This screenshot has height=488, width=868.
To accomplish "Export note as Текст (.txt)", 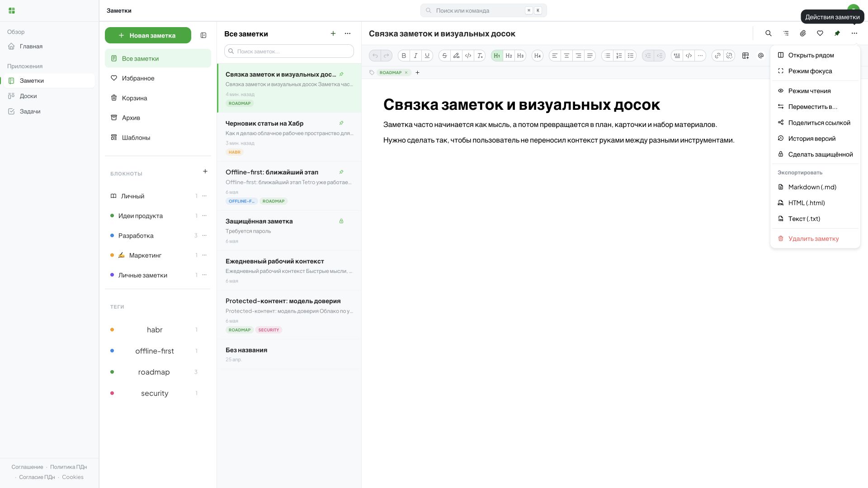I will (x=815, y=219).
